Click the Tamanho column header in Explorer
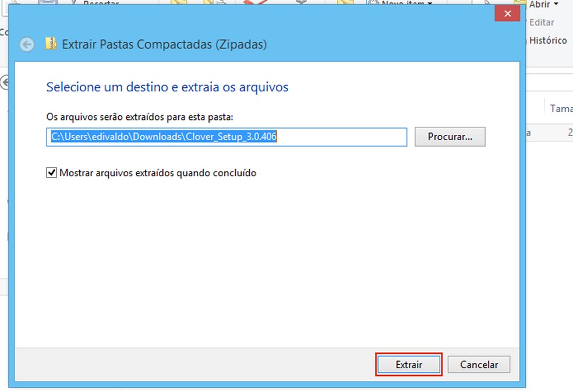 tap(561, 108)
